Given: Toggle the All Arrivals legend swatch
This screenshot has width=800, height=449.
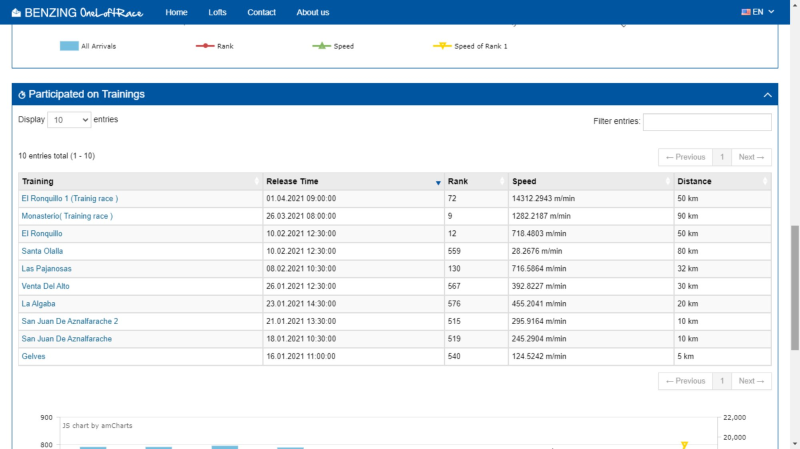Looking at the screenshot, I should pos(69,46).
